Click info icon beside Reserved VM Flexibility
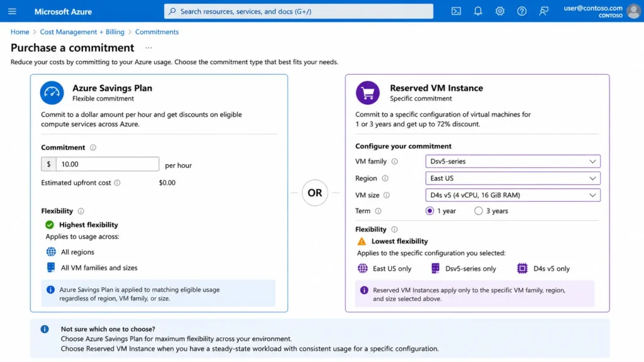The image size is (644, 362). pyautogui.click(x=394, y=229)
